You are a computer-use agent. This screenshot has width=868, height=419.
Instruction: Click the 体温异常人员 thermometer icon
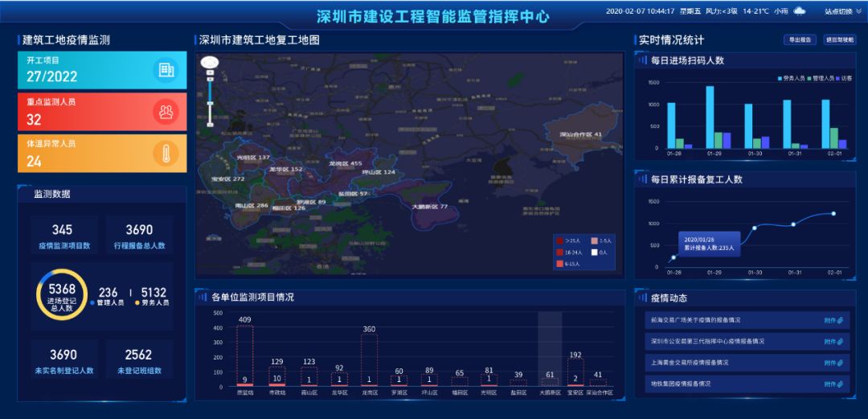coord(166,153)
